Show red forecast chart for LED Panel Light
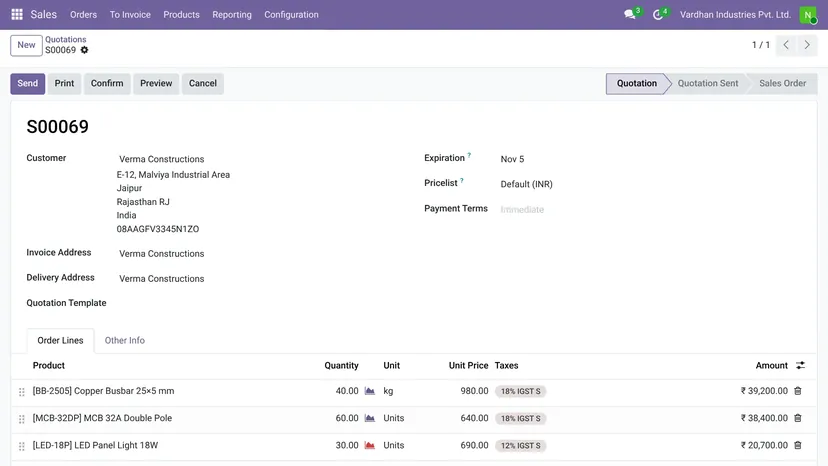 [x=370, y=445]
